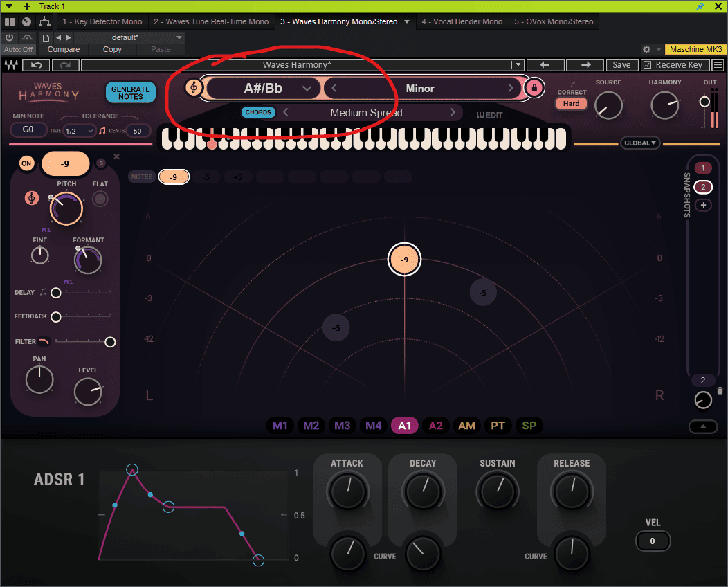Click the voice scale clef icon
The width and height of the screenshot is (728, 587).
[32, 198]
